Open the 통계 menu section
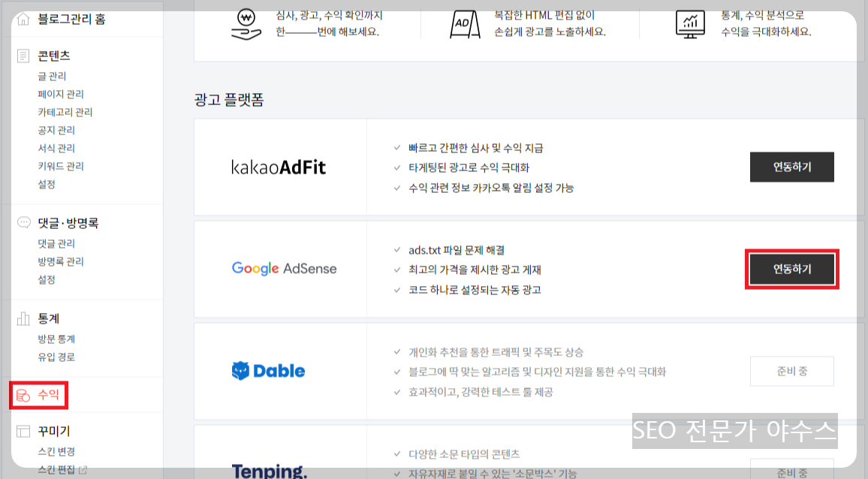Screen dimensions: 868x479 click(x=48, y=318)
